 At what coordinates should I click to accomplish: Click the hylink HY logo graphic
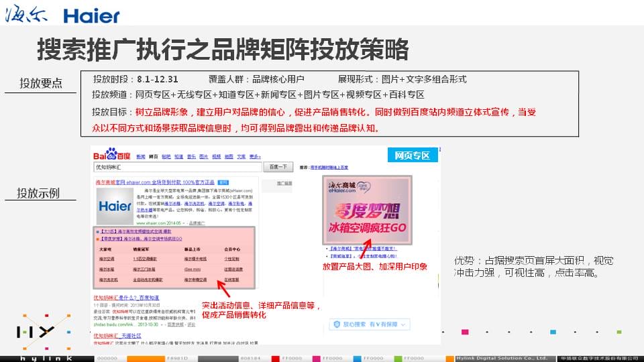(36, 331)
